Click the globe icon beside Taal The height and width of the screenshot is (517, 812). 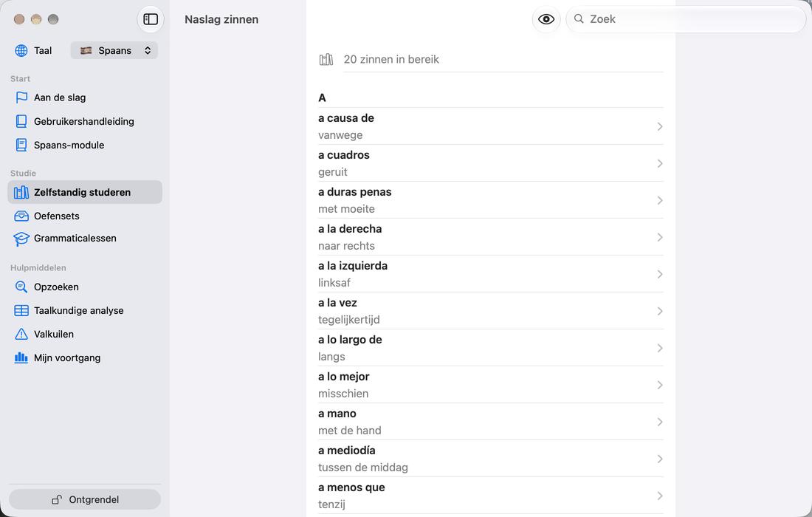point(21,50)
